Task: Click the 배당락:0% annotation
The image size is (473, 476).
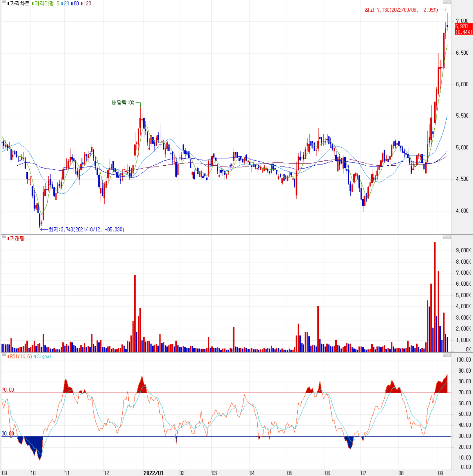Action: tap(123, 103)
